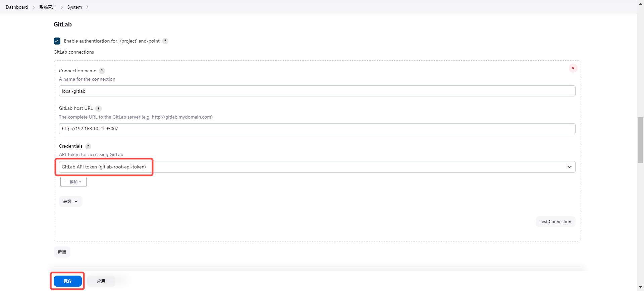Screen dimensions: 644x291
Task: Open the GitLab API token credentials dropdown
Action: click(x=317, y=167)
